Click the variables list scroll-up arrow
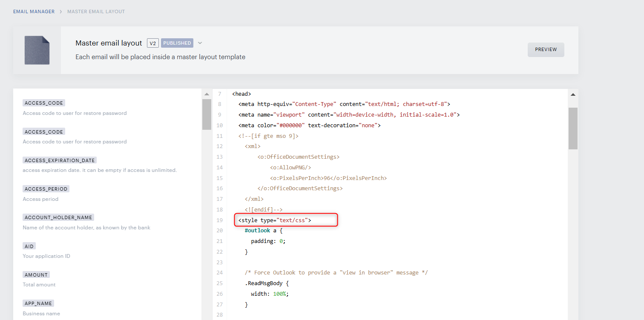This screenshot has width=644, height=320. (207, 94)
